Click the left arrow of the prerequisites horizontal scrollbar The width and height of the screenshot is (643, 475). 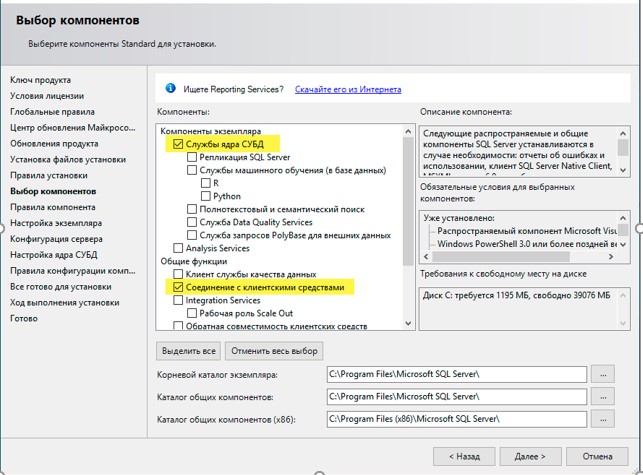coord(426,257)
